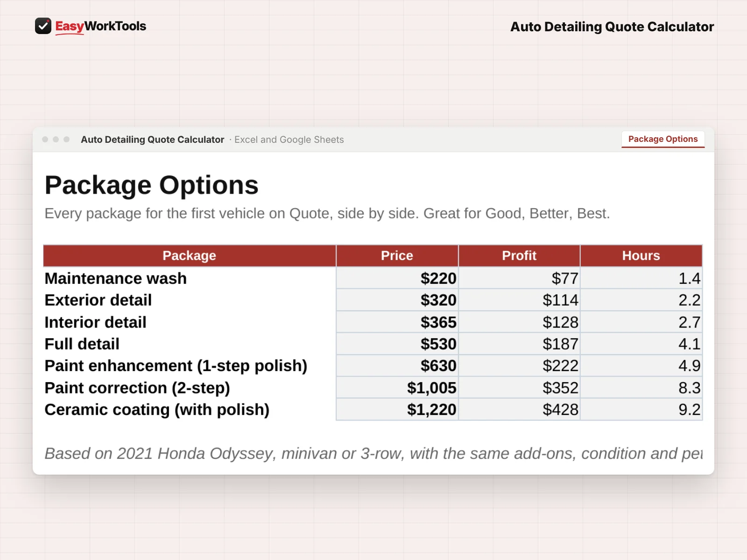Select the $77 profit cell

519,278
